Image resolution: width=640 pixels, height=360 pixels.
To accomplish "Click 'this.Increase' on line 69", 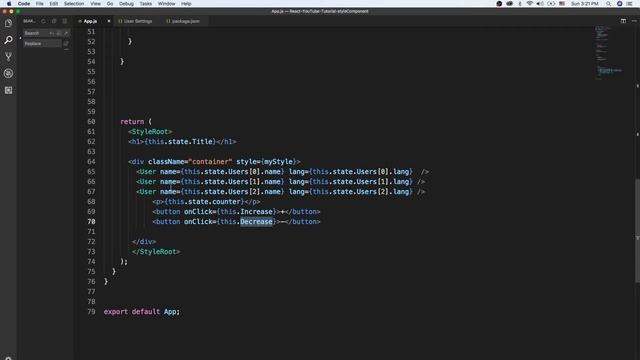I will pos(246,211).
